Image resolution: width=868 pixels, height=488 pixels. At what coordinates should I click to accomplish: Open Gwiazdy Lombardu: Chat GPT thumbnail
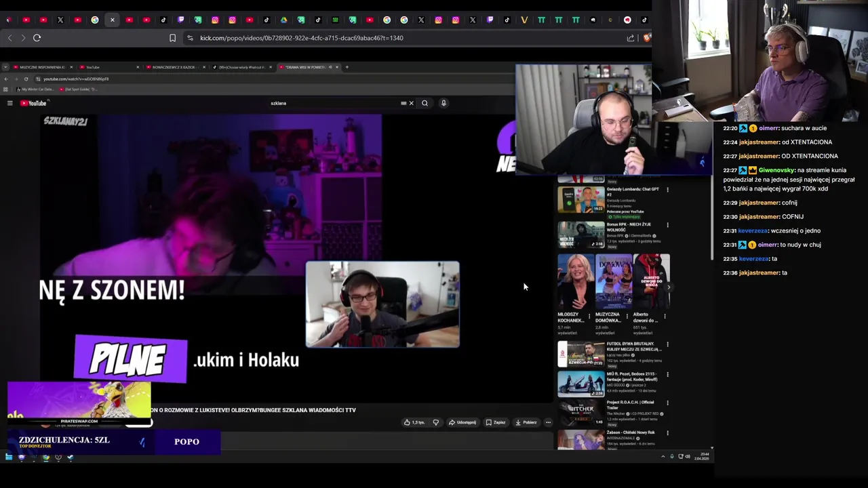(581, 200)
